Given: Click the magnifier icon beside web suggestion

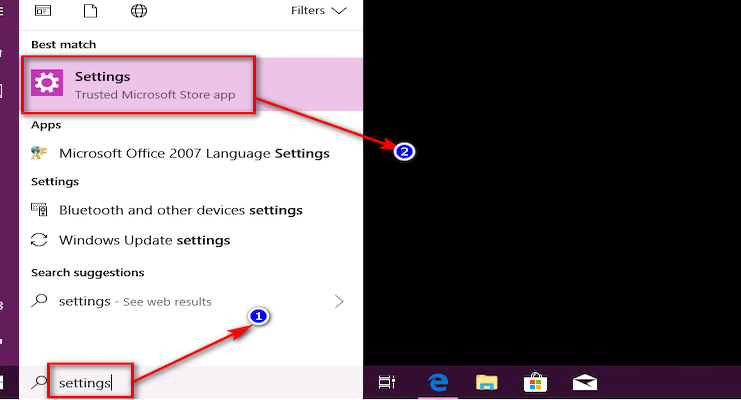Looking at the screenshot, I should (39, 300).
